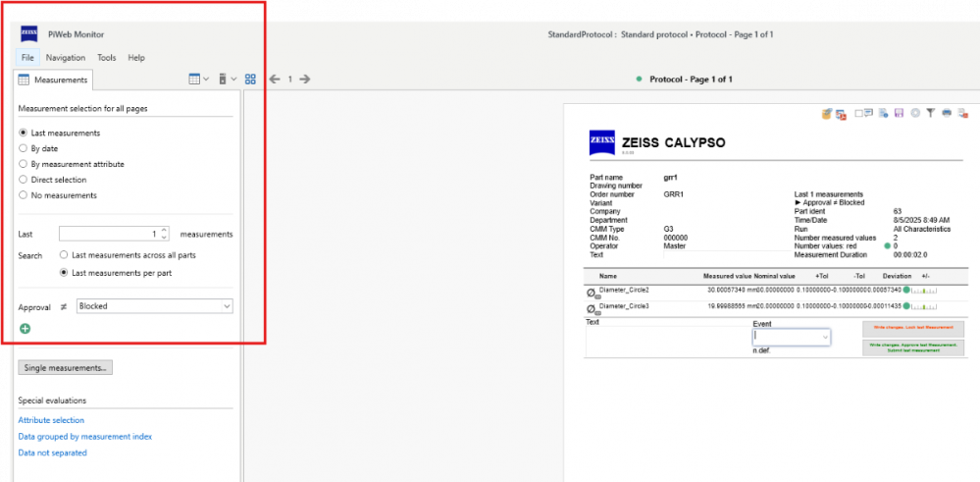Viewport: 980px width, 482px height.
Task: Select the By date radio option
Action: (x=24, y=148)
